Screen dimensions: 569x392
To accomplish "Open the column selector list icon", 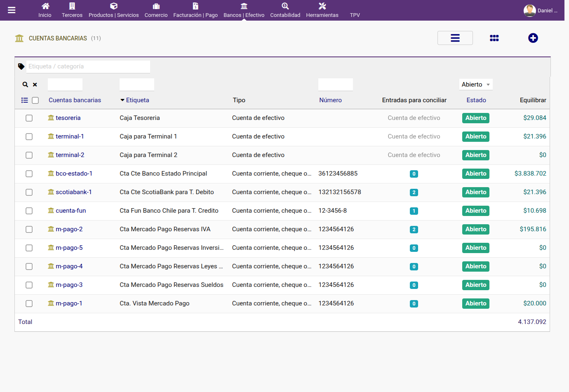I will pyautogui.click(x=25, y=100).
